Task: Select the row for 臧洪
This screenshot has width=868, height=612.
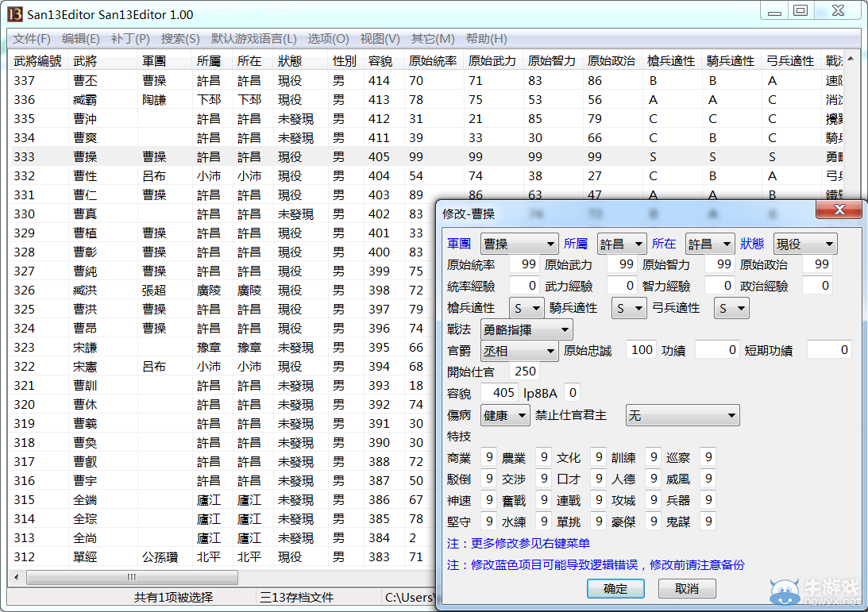Action: 222,290
